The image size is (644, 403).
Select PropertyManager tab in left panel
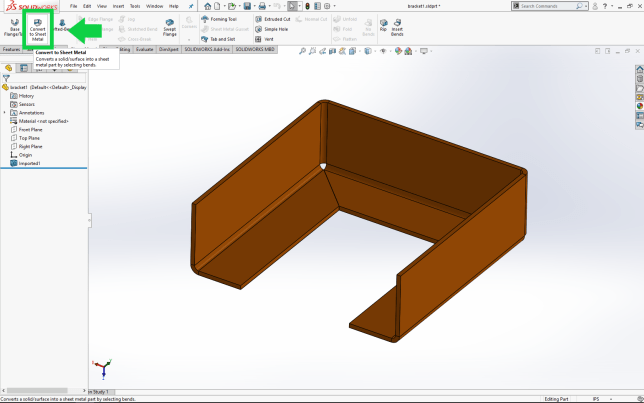pyautogui.click(x=24, y=68)
